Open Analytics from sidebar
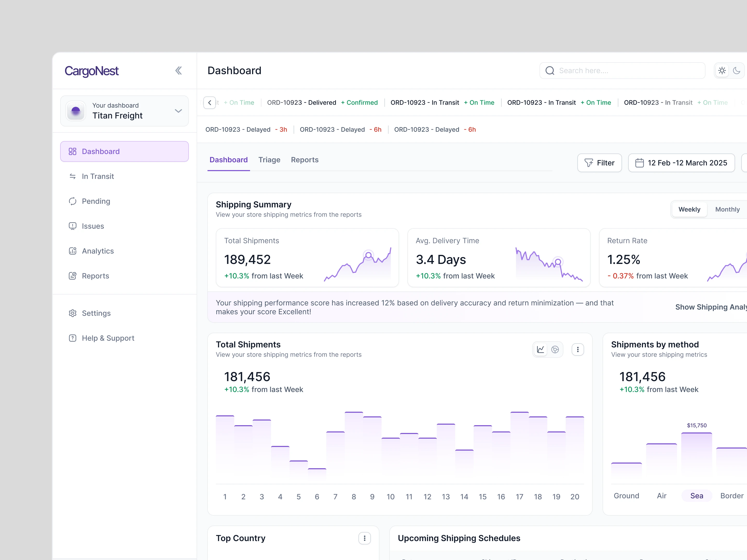 (98, 251)
